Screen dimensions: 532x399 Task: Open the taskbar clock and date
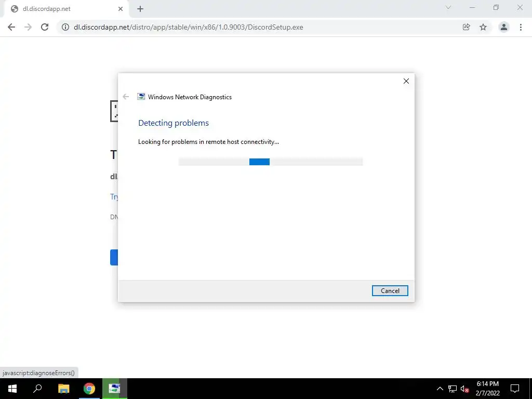coord(487,389)
